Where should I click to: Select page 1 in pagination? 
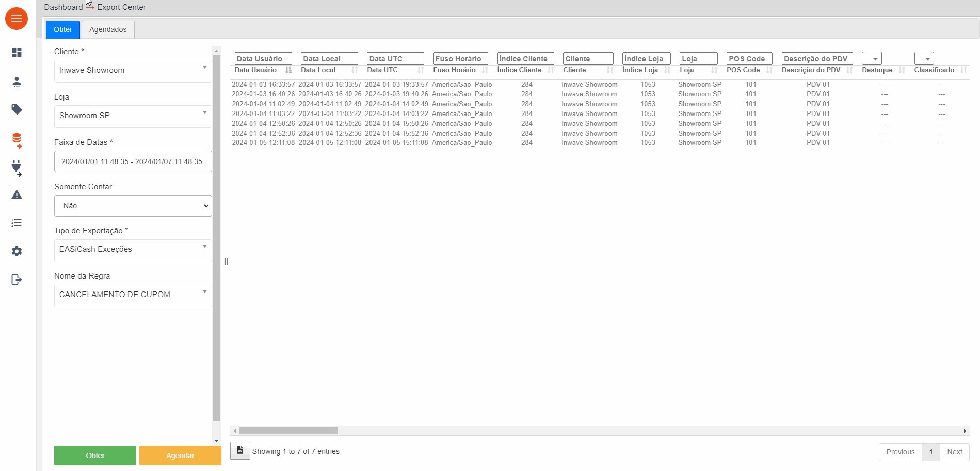(x=931, y=452)
